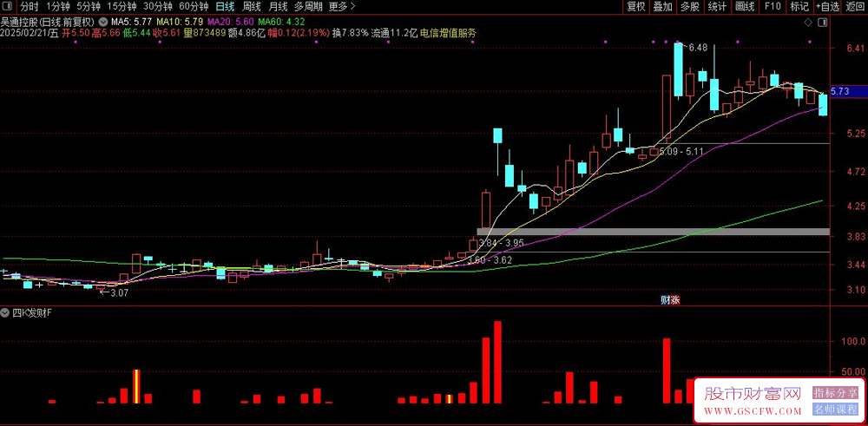Select the 60分钟 period tab

point(194,7)
